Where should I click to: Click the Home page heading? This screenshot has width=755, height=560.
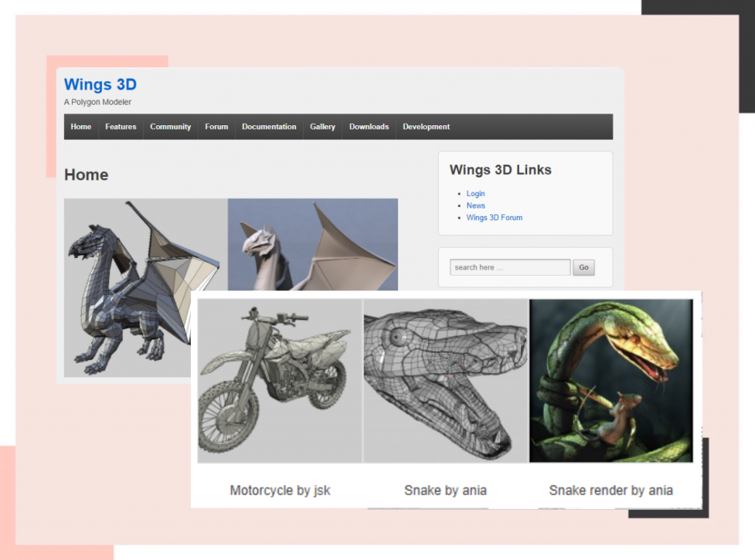pyautogui.click(x=86, y=175)
